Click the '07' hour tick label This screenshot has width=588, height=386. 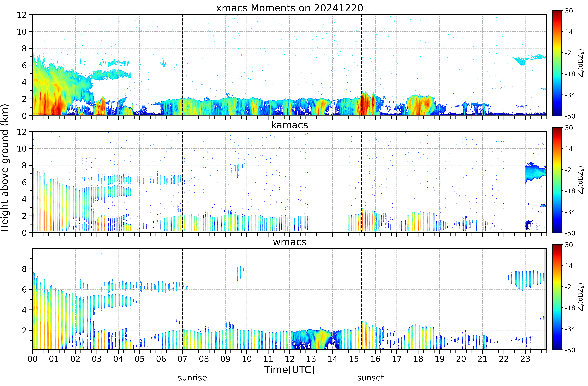[x=183, y=359]
